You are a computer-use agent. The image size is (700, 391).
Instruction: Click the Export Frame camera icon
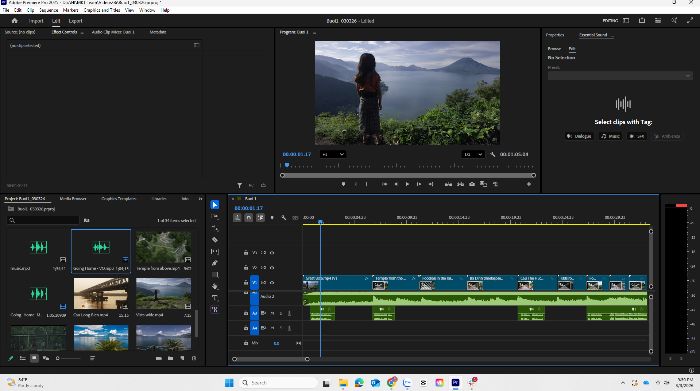472,184
